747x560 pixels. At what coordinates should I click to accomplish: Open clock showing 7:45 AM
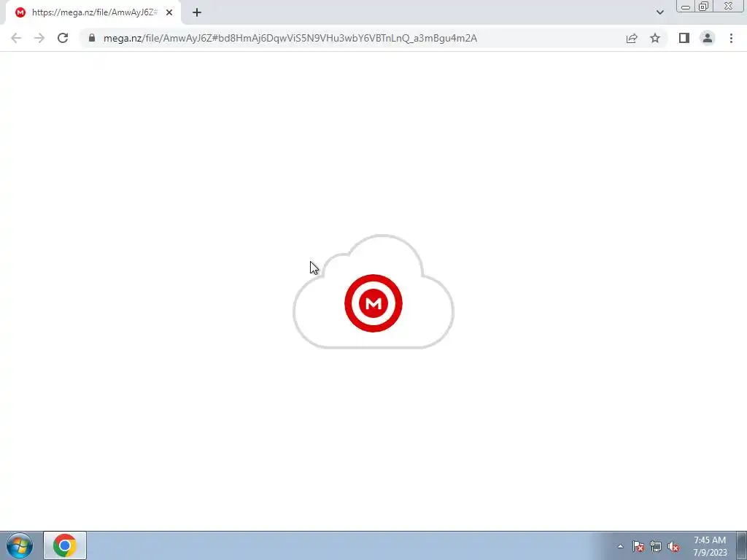pyautogui.click(x=710, y=546)
